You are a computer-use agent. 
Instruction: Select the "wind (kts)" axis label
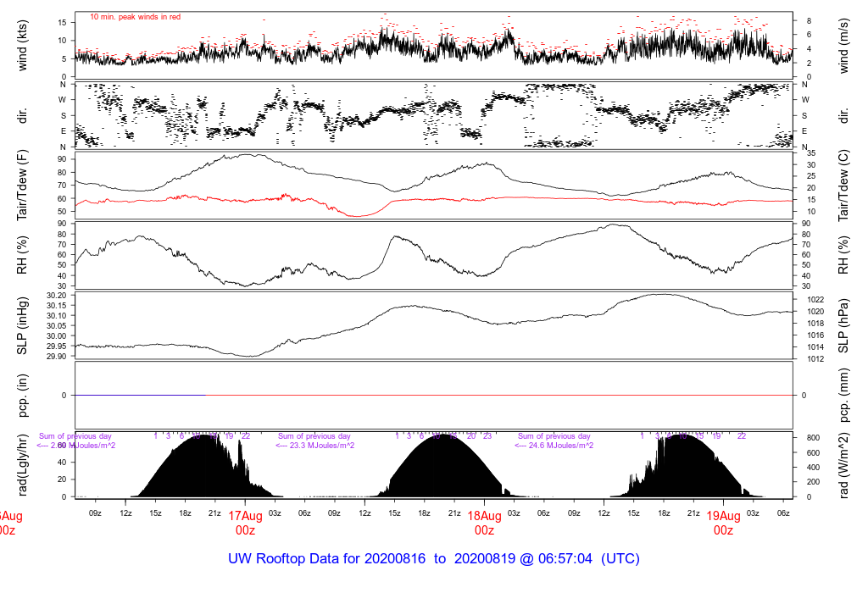click(x=22, y=46)
